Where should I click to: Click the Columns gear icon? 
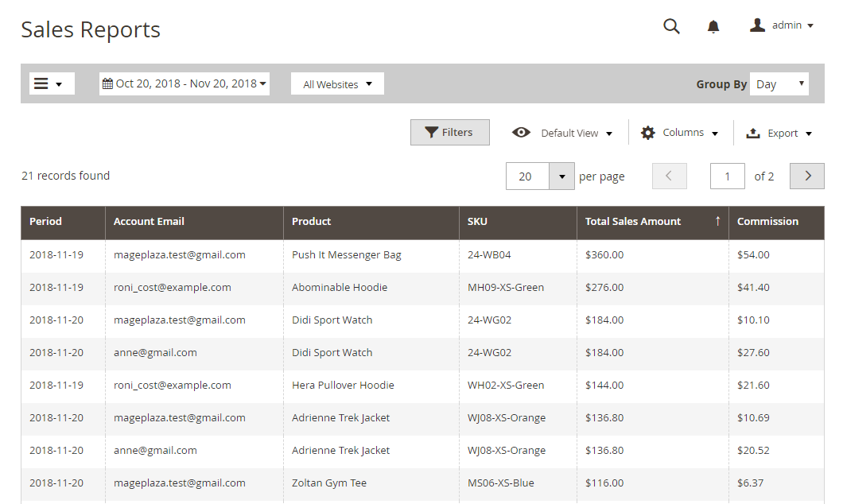pyautogui.click(x=648, y=133)
